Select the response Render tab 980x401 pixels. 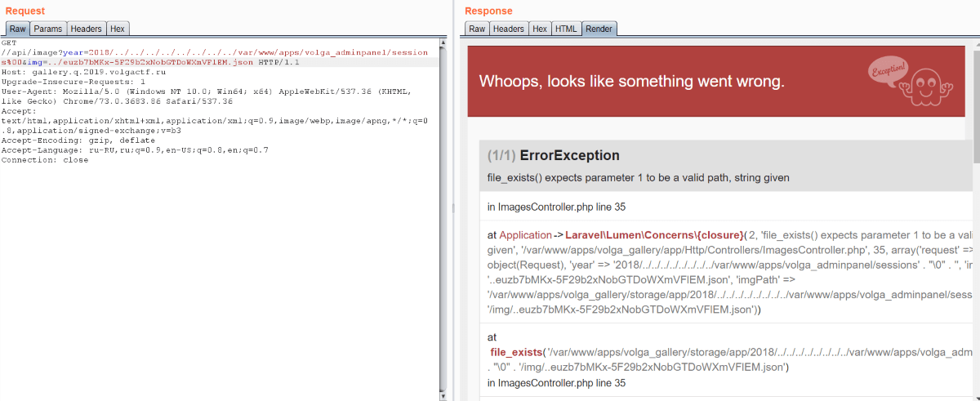pos(599,29)
